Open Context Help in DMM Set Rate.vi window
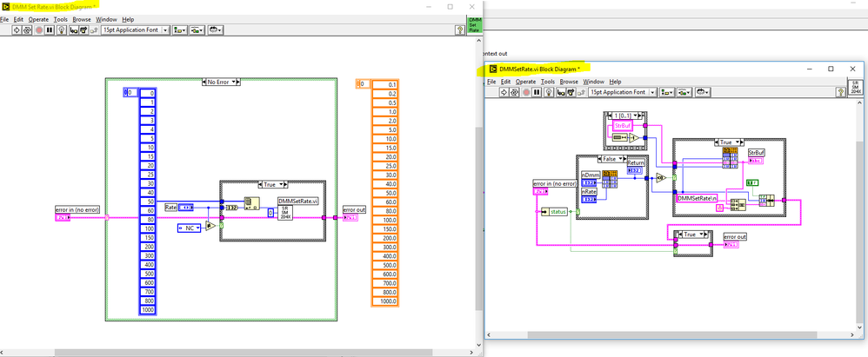868x357 pixels. click(x=459, y=30)
